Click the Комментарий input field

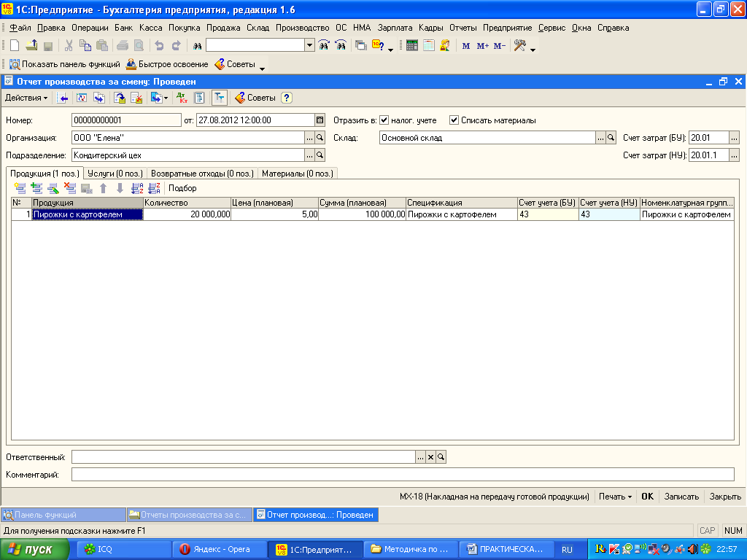(x=403, y=474)
